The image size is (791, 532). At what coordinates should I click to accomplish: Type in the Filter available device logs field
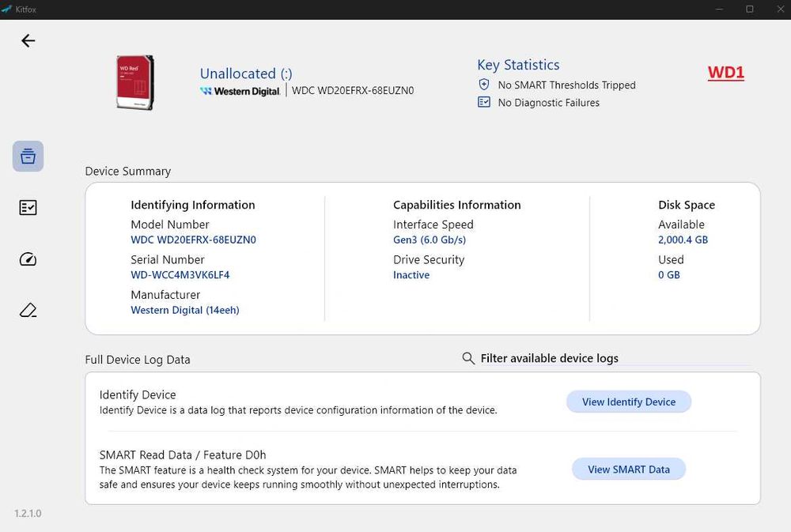click(x=549, y=358)
